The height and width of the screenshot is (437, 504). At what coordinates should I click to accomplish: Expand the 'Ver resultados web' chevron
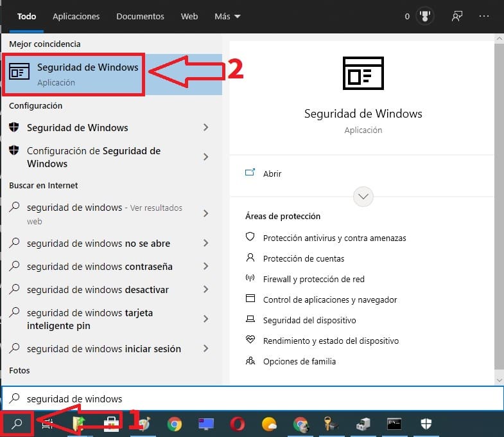[205, 213]
